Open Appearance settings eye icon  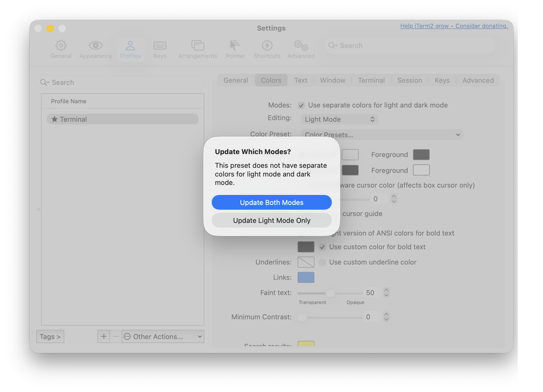coord(96,46)
